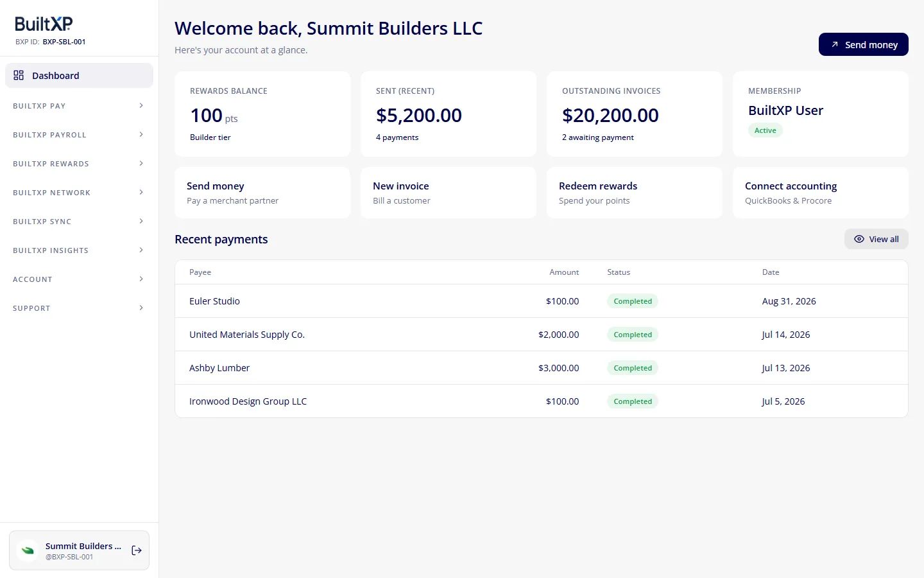The width and height of the screenshot is (924, 578).
Task: Click the 4 payments label
Action: (397, 137)
